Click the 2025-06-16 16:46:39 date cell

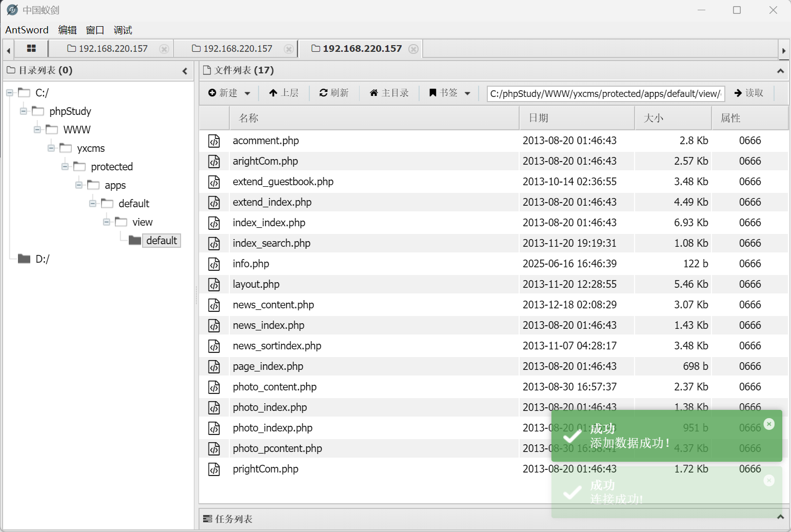click(x=569, y=264)
